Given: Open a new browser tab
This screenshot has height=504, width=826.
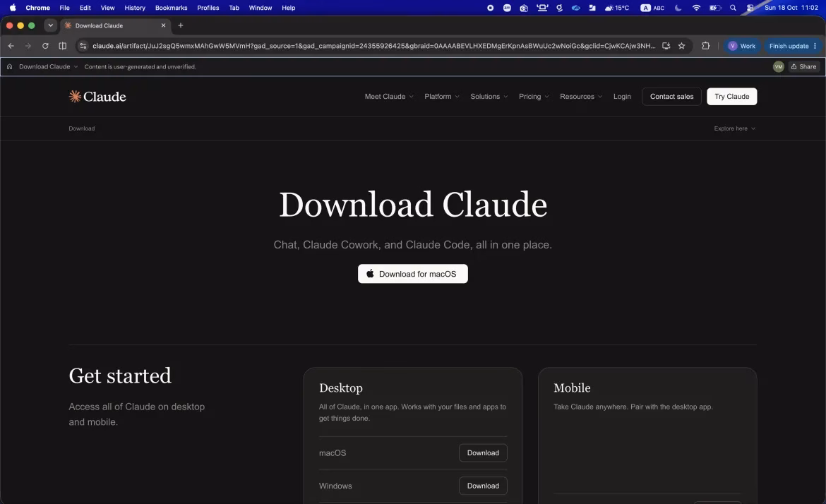Looking at the screenshot, I should [x=181, y=25].
